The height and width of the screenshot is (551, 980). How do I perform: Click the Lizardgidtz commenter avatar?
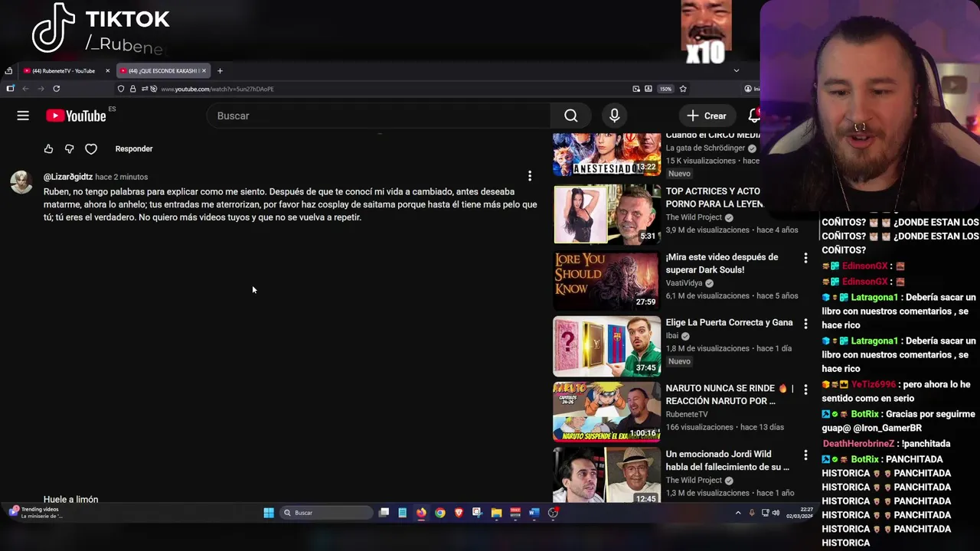point(21,182)
